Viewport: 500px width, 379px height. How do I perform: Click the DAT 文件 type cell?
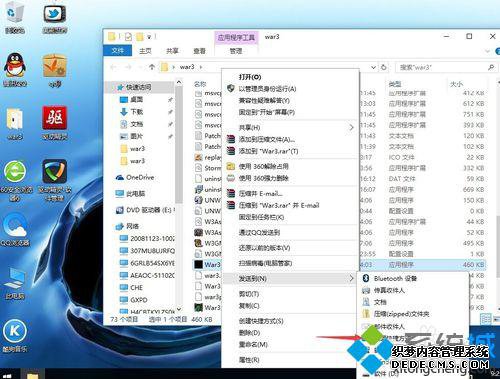402,179
